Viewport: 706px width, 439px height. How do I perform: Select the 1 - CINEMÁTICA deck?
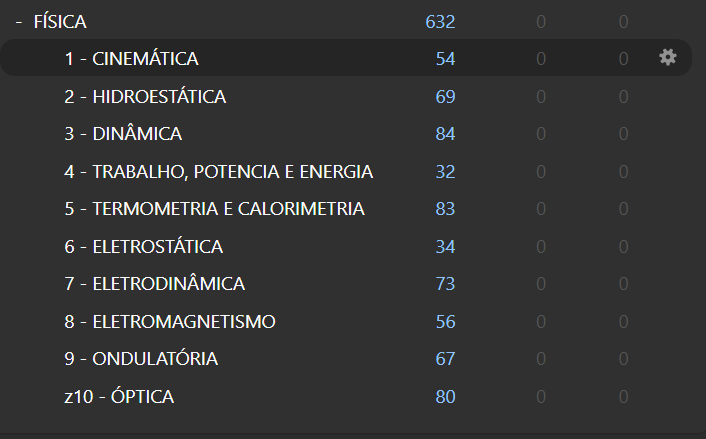click(x=131, y=59)
